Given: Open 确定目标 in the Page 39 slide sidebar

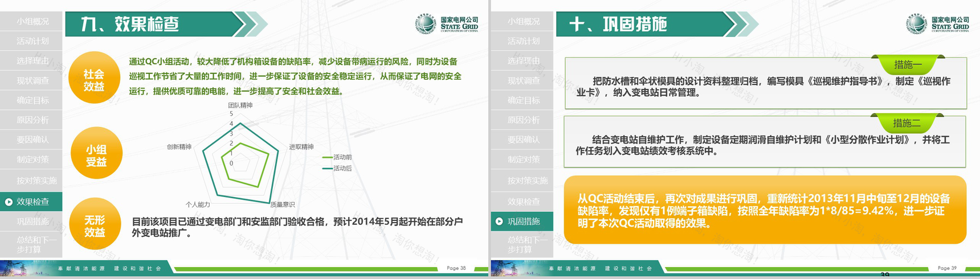Looking at the screenshot, I should pyautogui.click(x=522, y=100).
